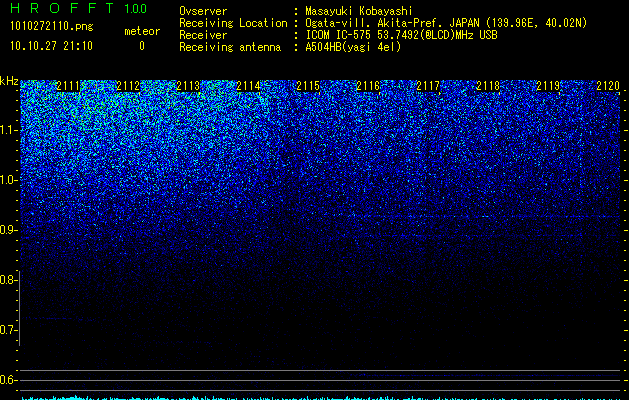Click the gray vertical range bar by 0.7
Screen dimensions: 629x400
pyautogui.click(x=19, y=308)
